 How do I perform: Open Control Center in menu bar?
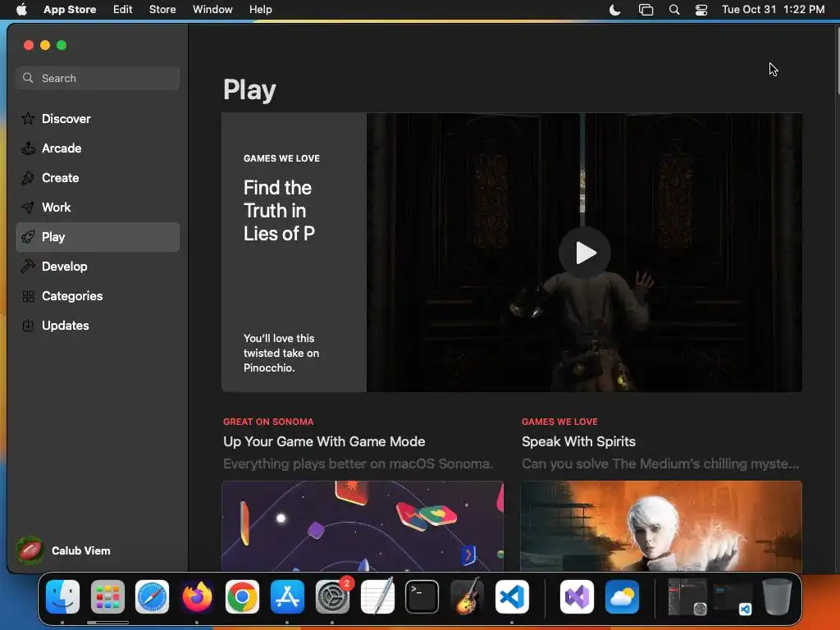(701, 10)
